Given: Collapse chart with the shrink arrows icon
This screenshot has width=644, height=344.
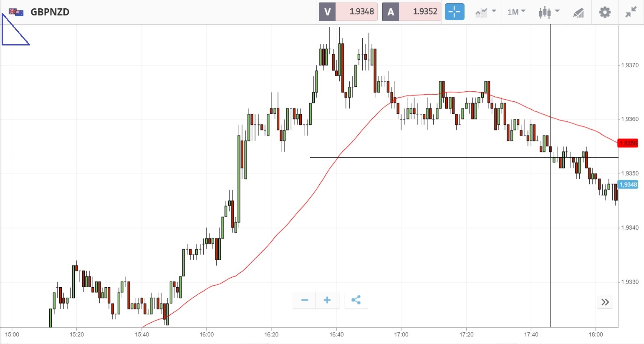Looking at the screenshot, I should [631, 12].
